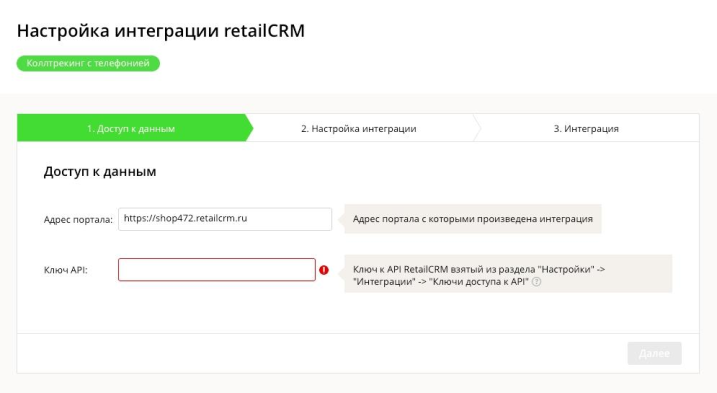717x393 pixels.
Task: Click the bold section heading 'Доступ к данным'
Action: click(100, 172)
